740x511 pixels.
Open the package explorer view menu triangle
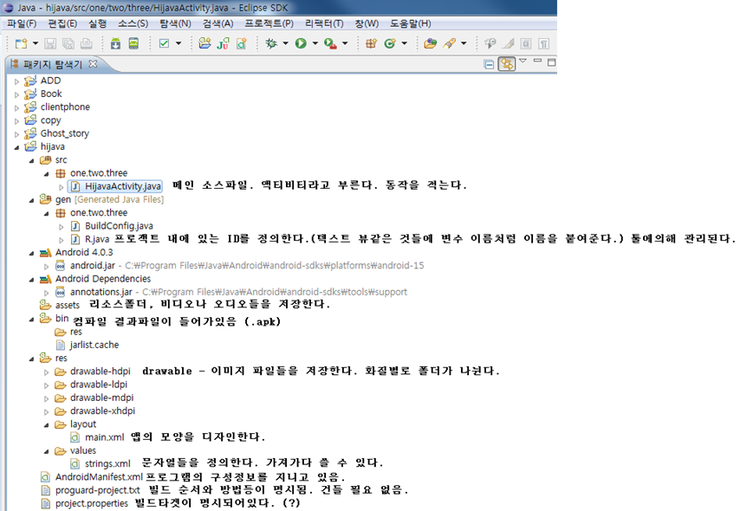[x=523, y=61]
